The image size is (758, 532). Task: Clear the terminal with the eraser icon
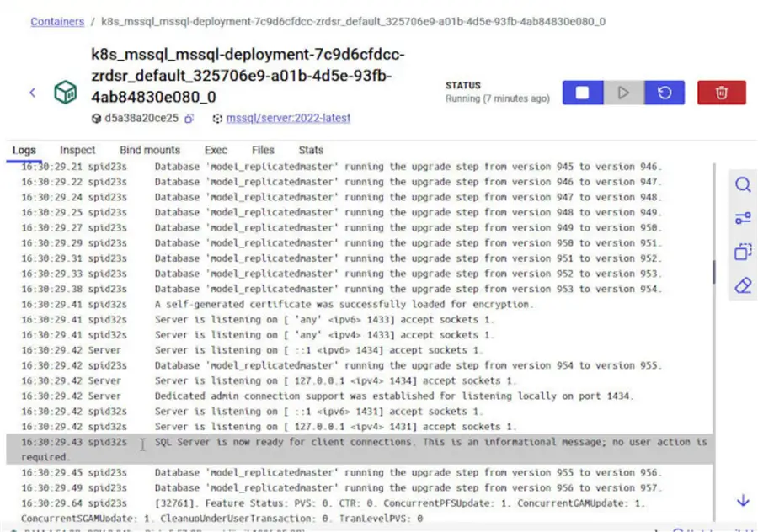[x=743, y=285]
